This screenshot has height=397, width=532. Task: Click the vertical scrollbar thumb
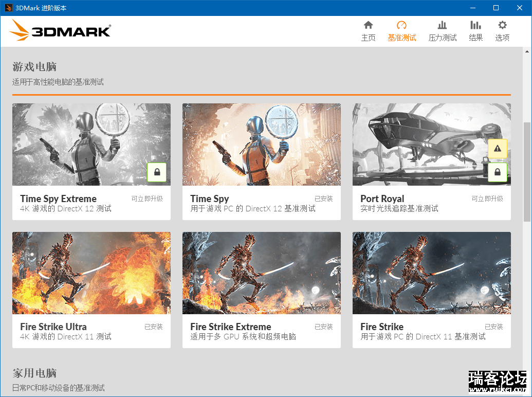coord(527,172)
